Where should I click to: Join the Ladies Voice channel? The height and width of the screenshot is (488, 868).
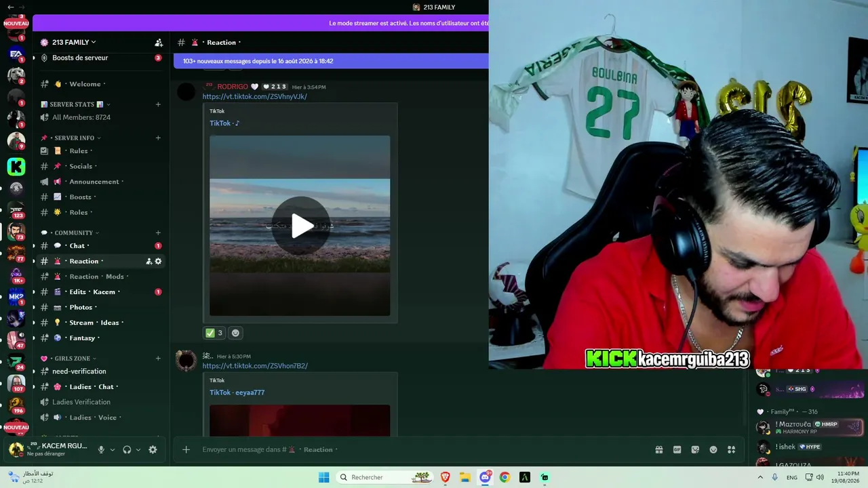point(102,418)
